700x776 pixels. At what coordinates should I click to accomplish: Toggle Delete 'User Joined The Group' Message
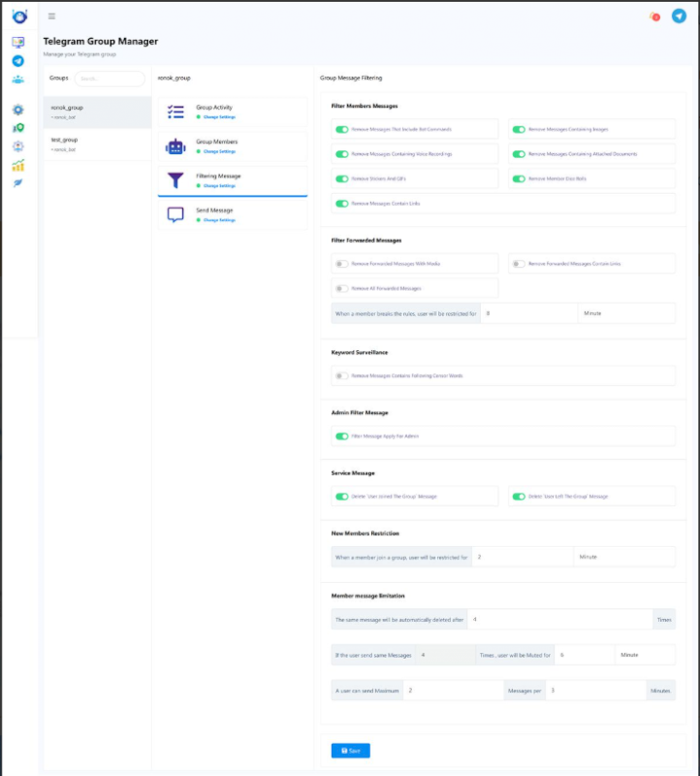pyautogui.click(x=342, y=497)
